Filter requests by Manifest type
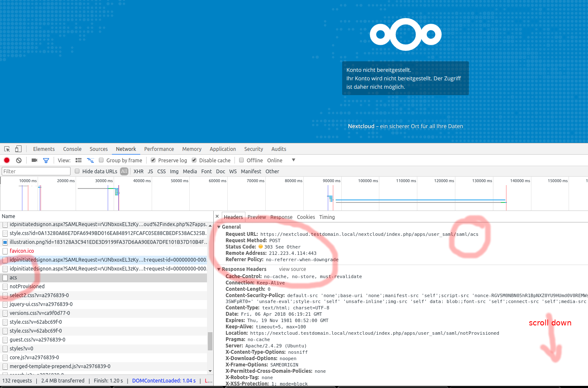The width and height of the screenshot is (588, 388). (x=251, y=171)
